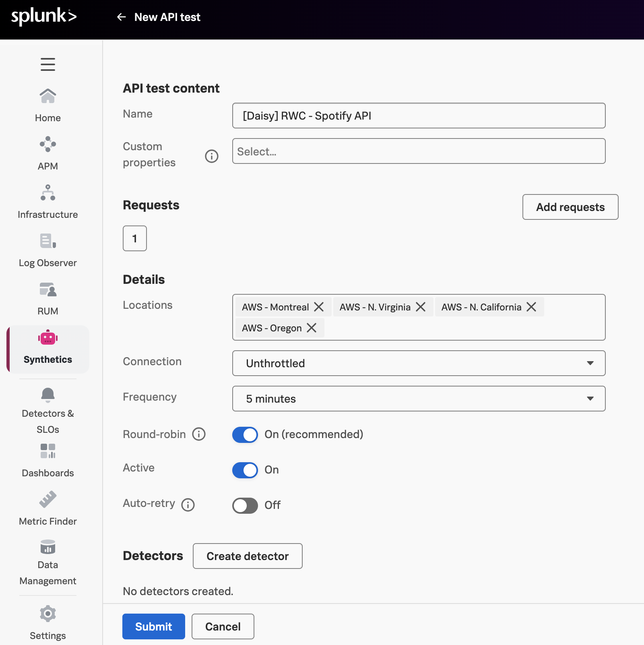
Task: Click the Add requests button
Action: (x=570, y=207)
